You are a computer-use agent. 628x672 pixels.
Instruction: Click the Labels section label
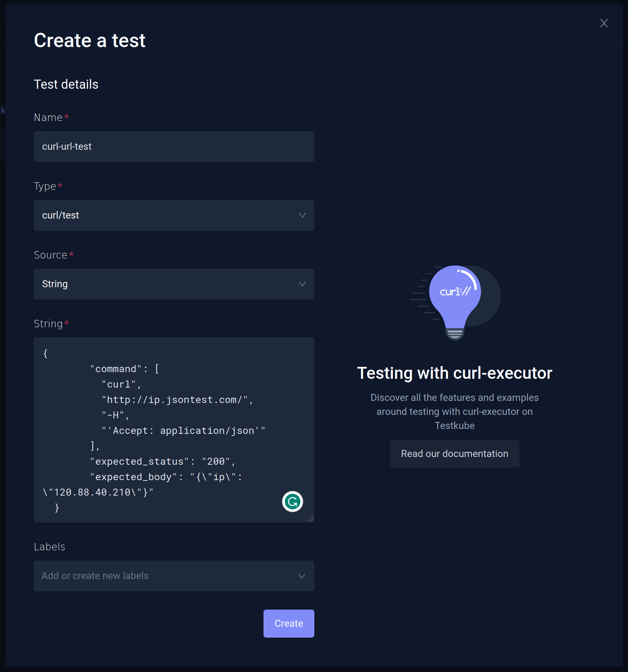point(49,546)
